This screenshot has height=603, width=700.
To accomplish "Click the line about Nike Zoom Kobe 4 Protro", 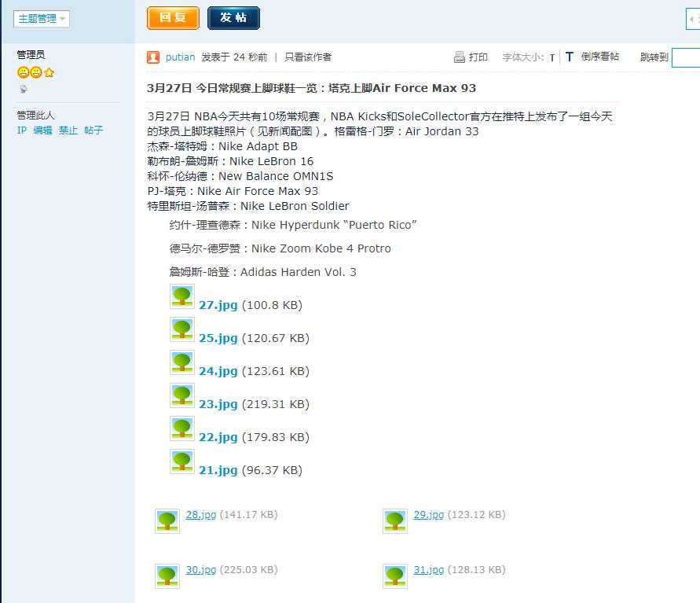I will (280, 248).
